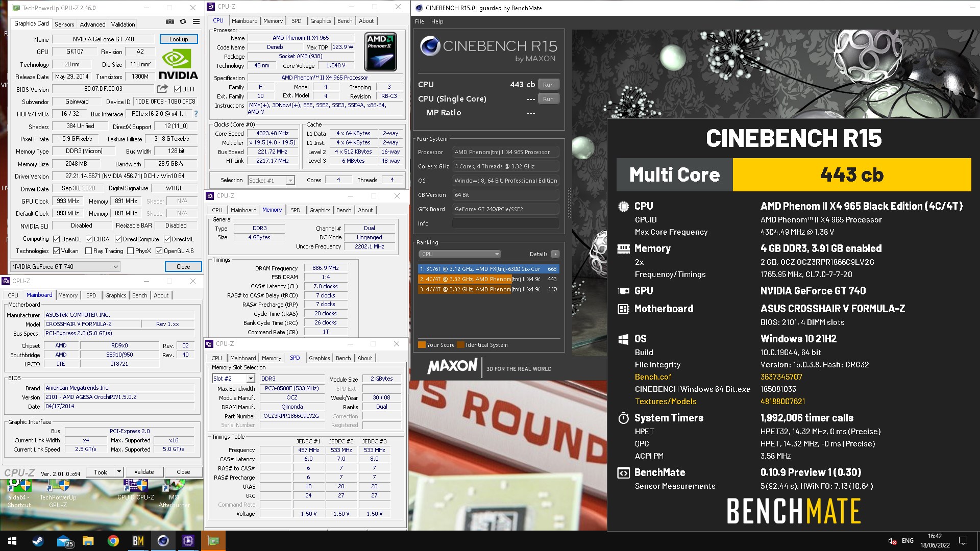Toggle the OpenCL checkbox
Viewport: 980px width, 551px height.
(x=56, y=239)
